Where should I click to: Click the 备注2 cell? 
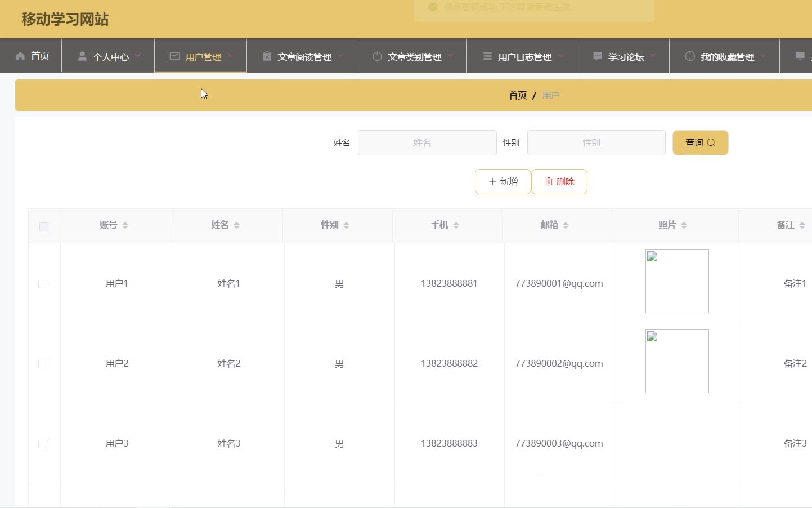coord(795,364)
